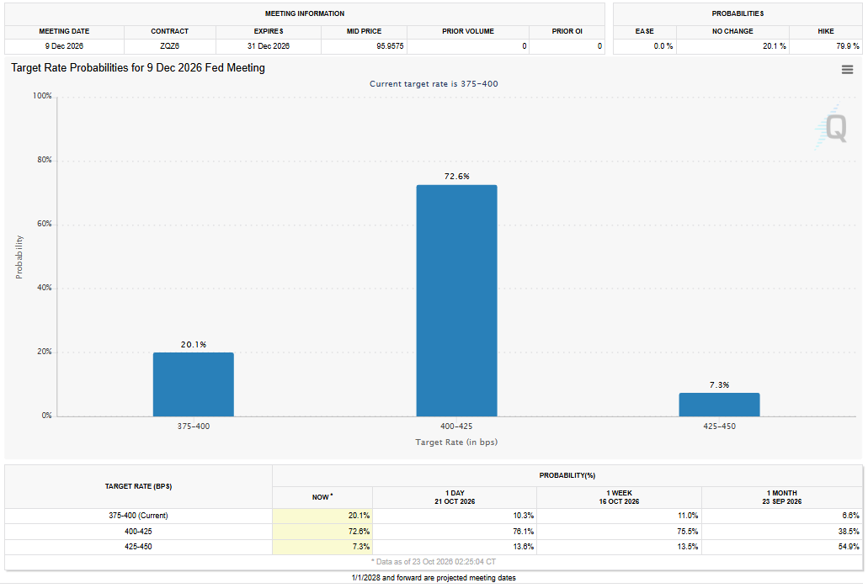The height and width of the screenshot is (588, 868).
Task: Select the 400-425 table row label
Action: coord(138,532)
